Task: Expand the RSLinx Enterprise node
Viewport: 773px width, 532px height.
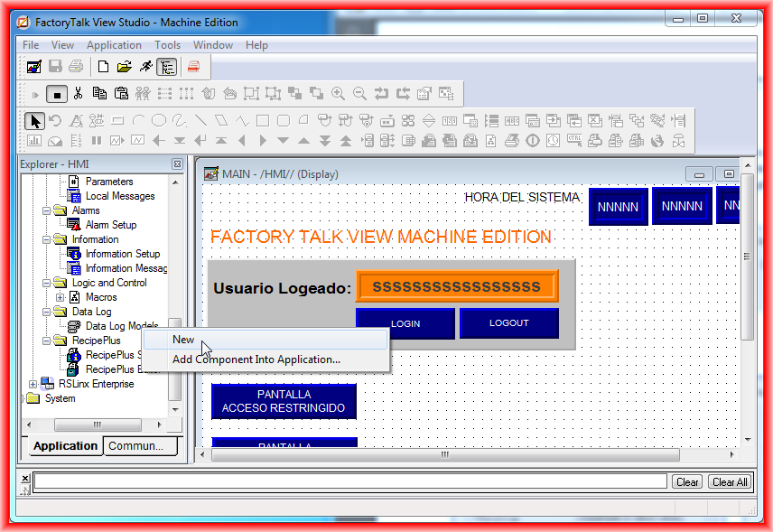Action: [33, 384]
